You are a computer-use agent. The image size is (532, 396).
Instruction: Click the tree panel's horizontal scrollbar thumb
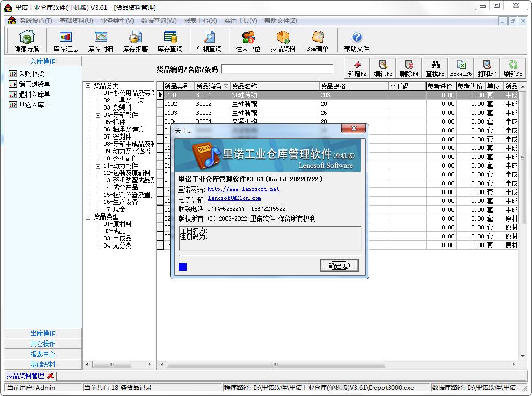112,364
